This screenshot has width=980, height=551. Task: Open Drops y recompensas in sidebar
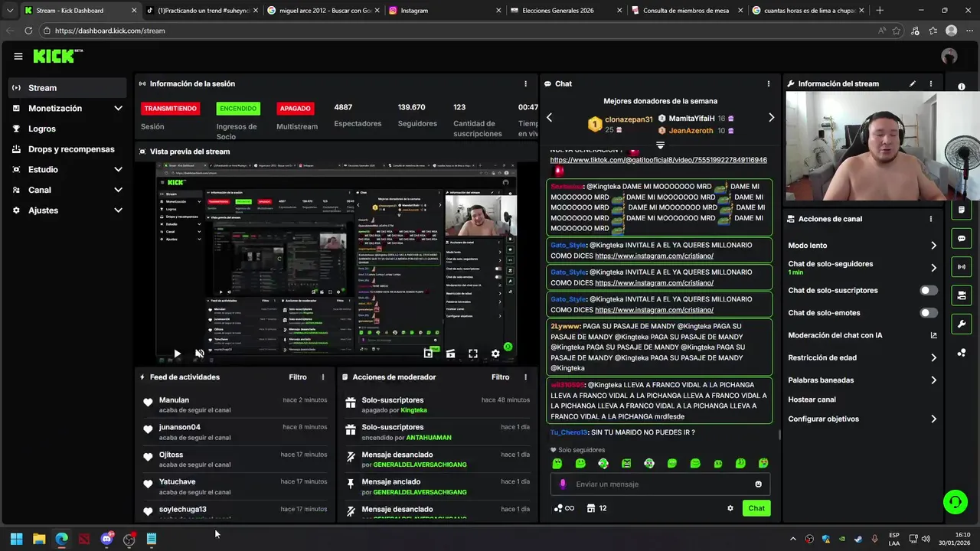click(67, 149)
